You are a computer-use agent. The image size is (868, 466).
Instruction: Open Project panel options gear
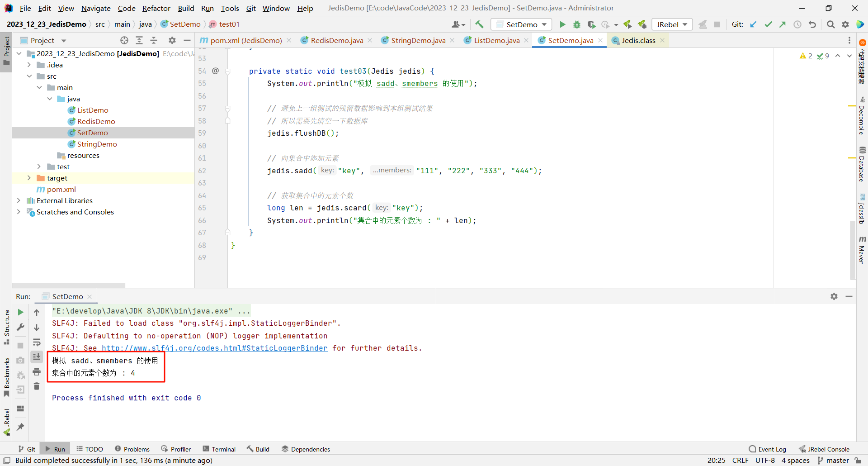172,40
